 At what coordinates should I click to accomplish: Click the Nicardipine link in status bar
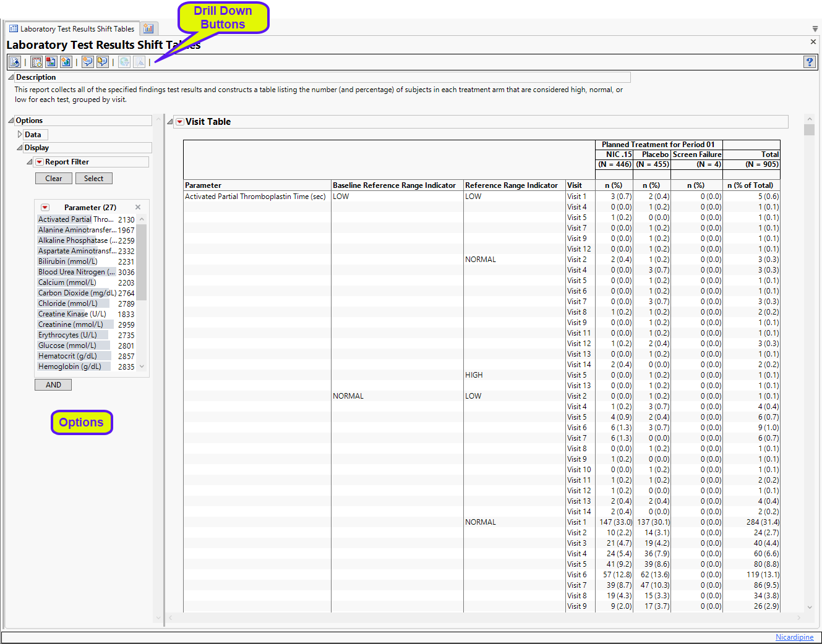coord(794,637)
